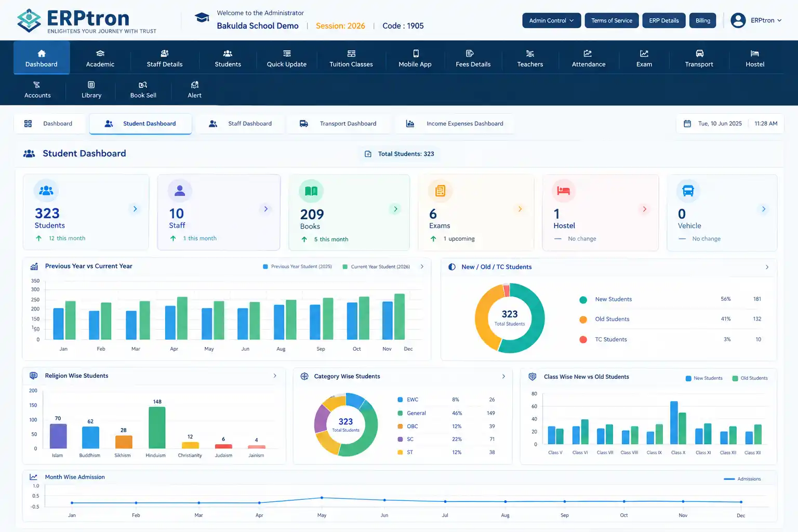Viewport: 798px width, 532px height.
Task: Click the TC Students red legend dot
Action: click(x=583, y=339)
